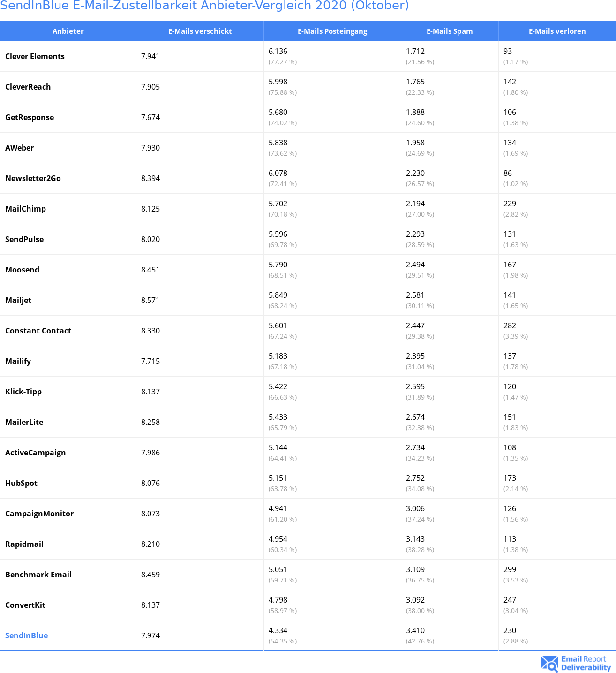Click the GetResponse inbox value 5.680
Image resolution: width=616 pixels, height=673 pixels.
pos(278,112)
